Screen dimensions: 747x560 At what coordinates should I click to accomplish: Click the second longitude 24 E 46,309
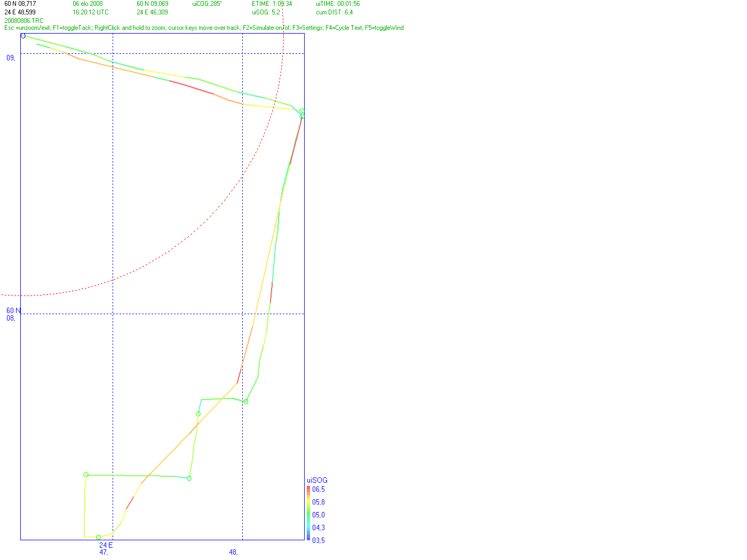click(153, 12)
